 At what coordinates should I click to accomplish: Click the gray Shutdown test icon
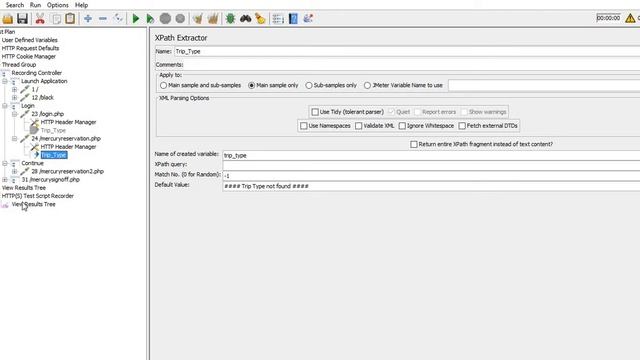coord(180,18)
